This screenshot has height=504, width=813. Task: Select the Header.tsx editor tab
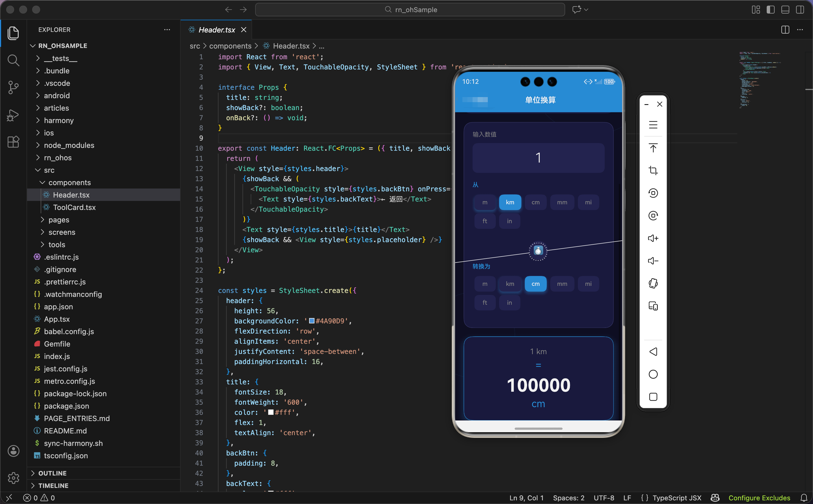pos(217,30)
